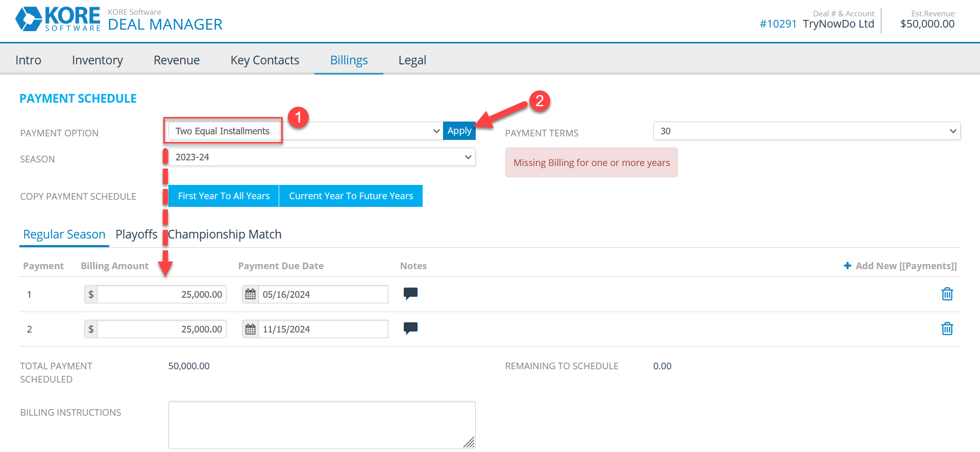980x452 pixels.
Task: Open the Payment Terms dropdown
Action: pos(807,131)
